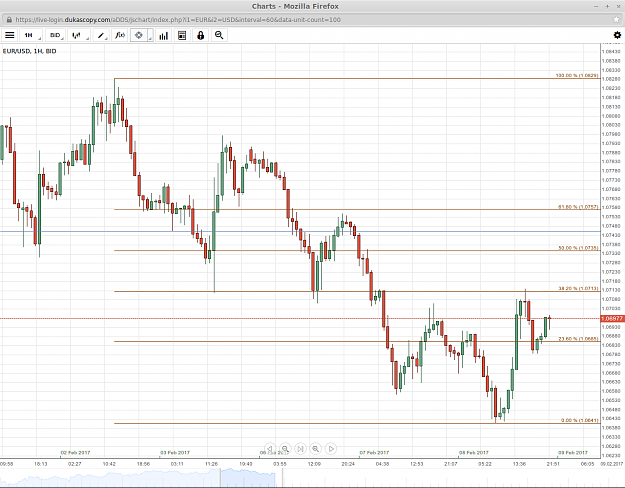Expand the crosshair tool options arrow

pos(150,35)
